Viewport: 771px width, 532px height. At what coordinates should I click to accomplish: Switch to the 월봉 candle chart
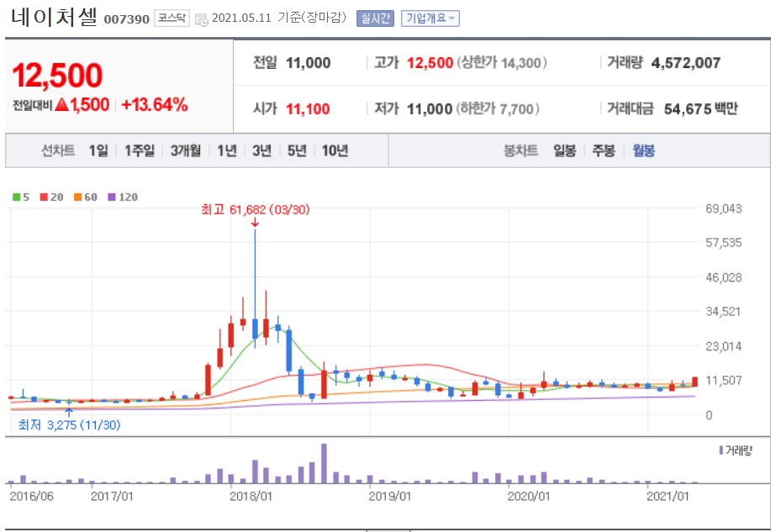click(x=643, y=150)
